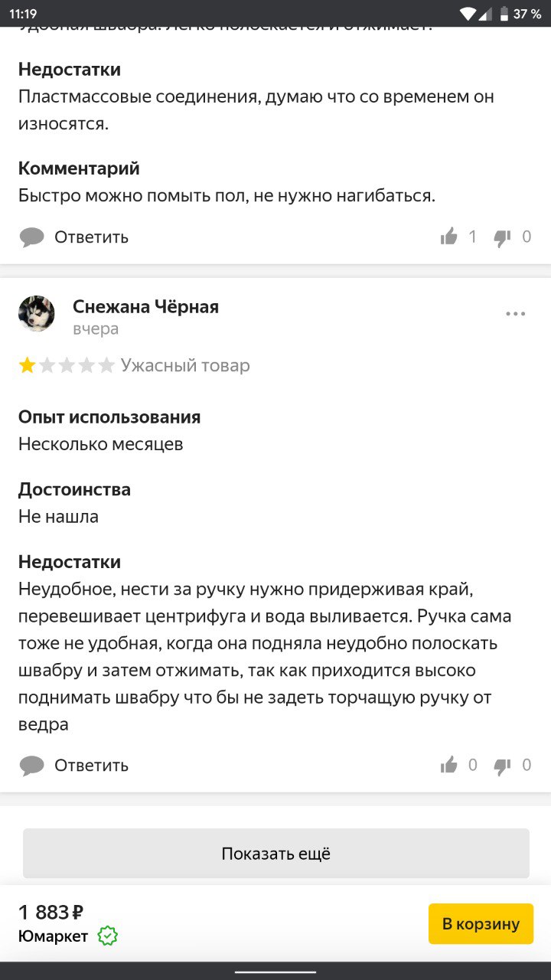Image resolution: width=551 pixels, height=980 pixels.
Task: Tap thumbs up on Снежана Чёрная's review
Action: click(x=449, y=765)
